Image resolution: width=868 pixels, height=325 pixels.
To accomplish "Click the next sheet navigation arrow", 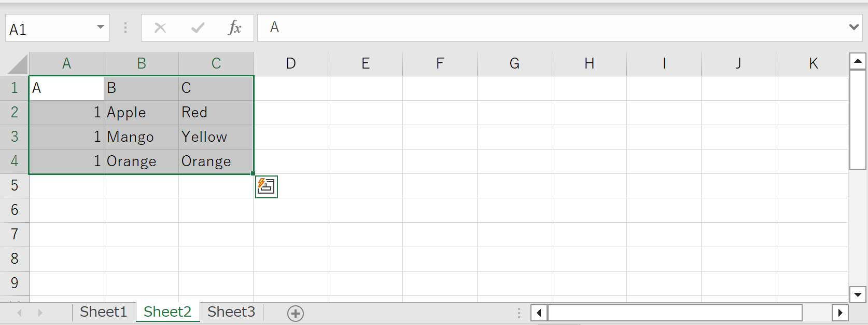I will (40, 313).
